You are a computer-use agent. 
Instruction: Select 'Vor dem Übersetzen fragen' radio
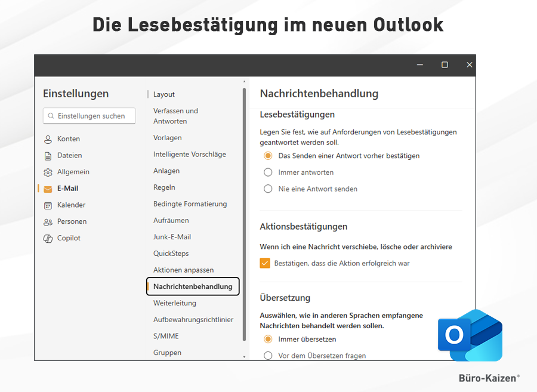point(268,356)
